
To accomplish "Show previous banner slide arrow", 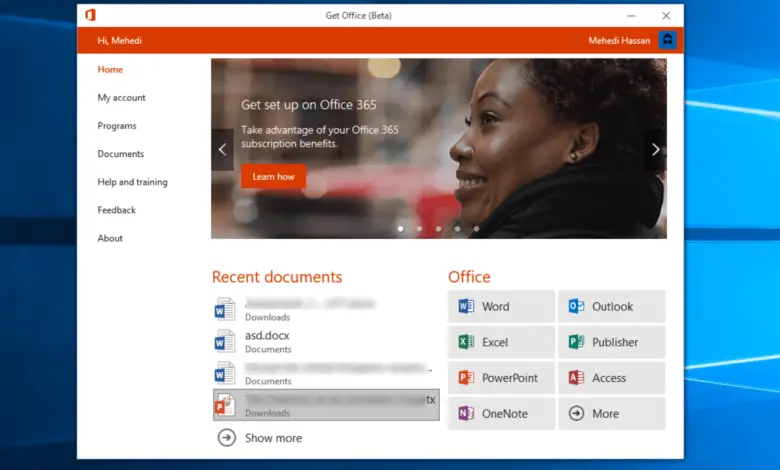I will tap(222, 150).
